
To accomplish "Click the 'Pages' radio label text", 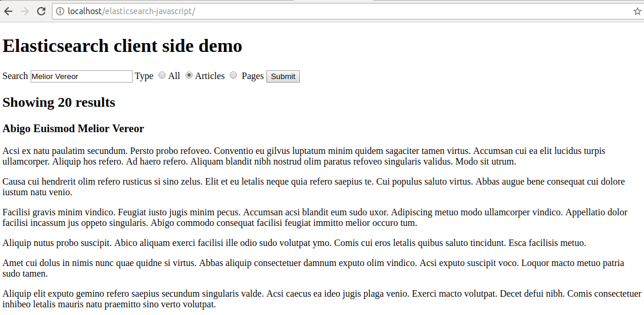I will [253, 76].
